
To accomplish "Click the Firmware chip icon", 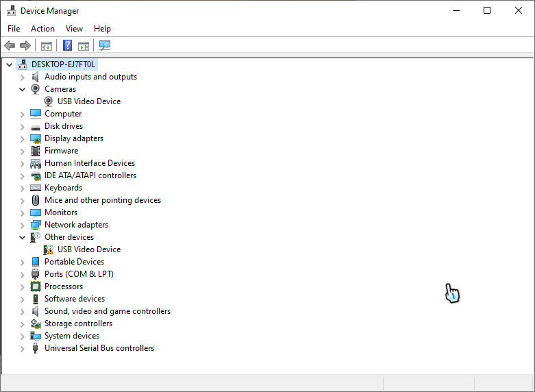I will [36, 151].
